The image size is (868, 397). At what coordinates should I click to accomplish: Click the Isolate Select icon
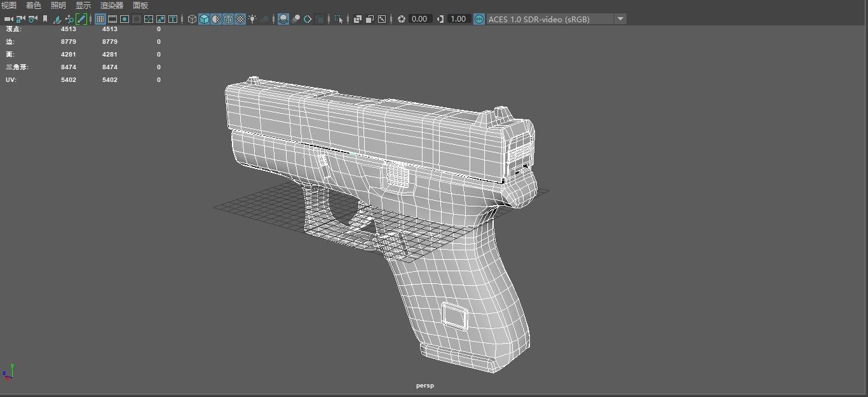[x=339, y=19]
